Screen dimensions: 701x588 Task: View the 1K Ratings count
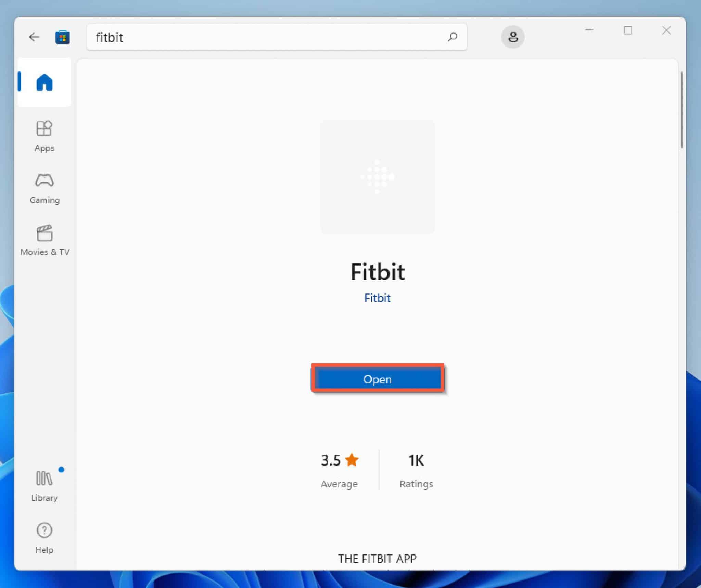(x=415, y=460)
